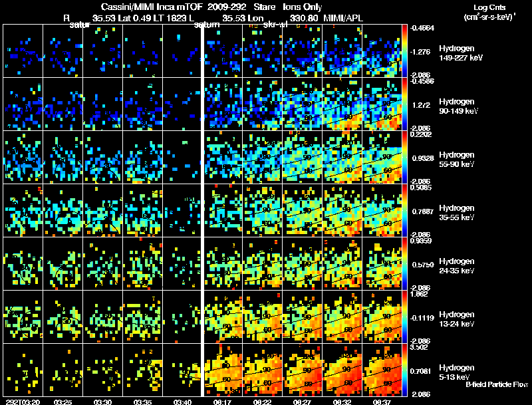The width and height of the screenshot is (532, 405).
Task: Click the Log Cnts units header
Action: tap(489, 12)
